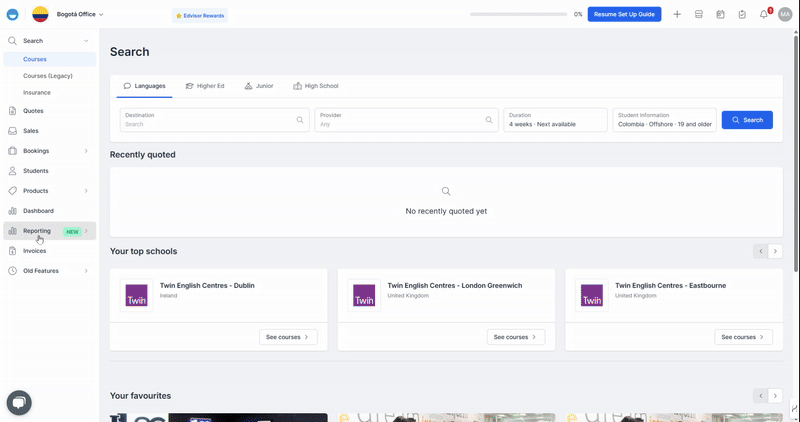800x422 pixels.
Task: Click the Students person icon
Action: (x=12, y=171)
